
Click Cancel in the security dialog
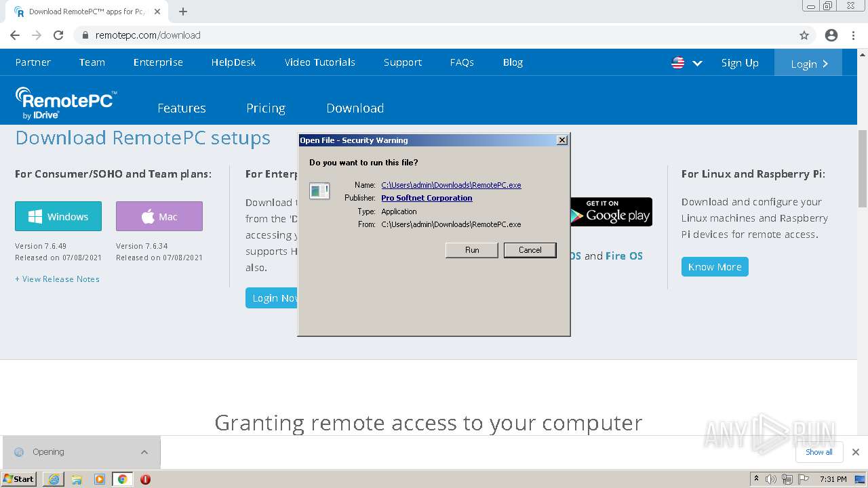(530, 250)
